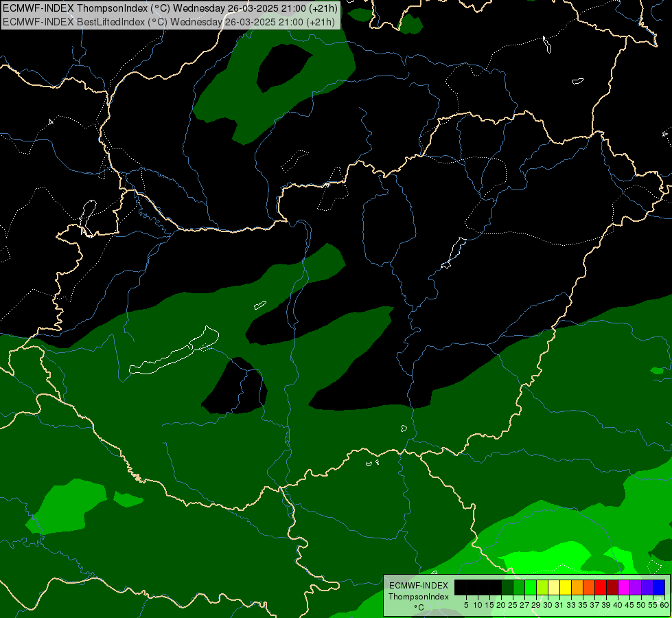Image resolution: width=672 pixels, height=618 pixels.
Task: Click the bright red 37–39 legend swatch
Action: 601,587
